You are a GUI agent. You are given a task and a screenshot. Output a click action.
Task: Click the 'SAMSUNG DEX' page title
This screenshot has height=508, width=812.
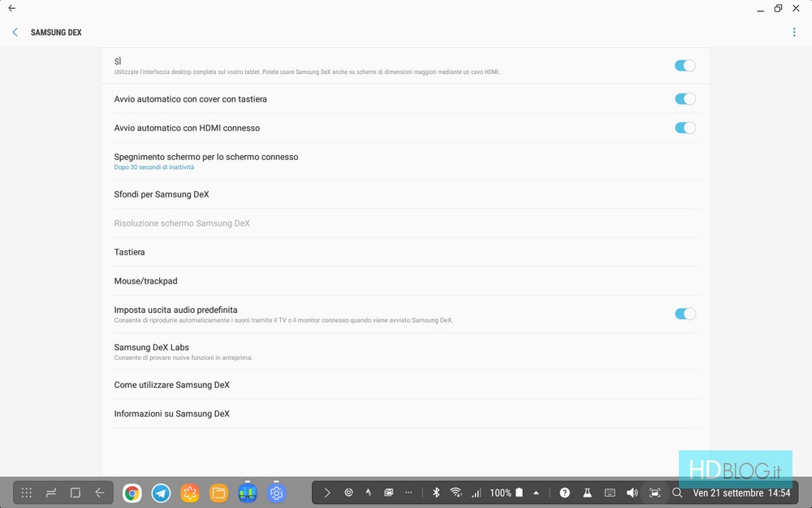56,33
